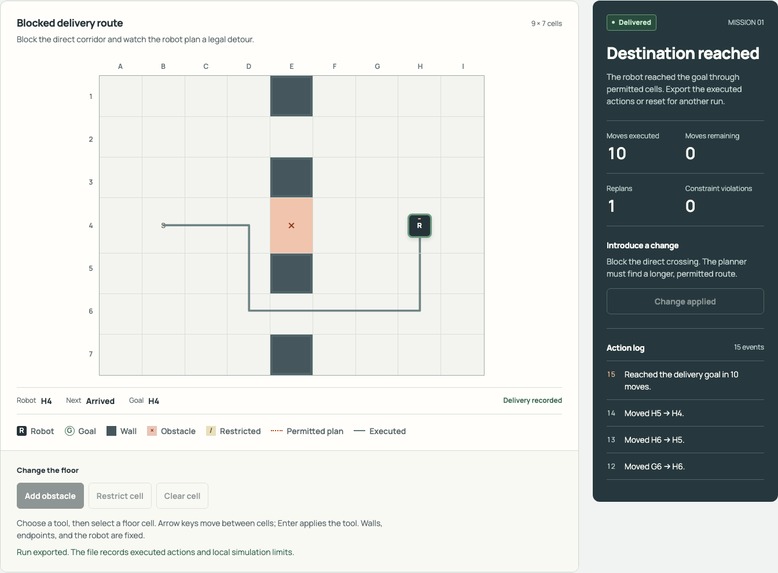Click column header E

pyautogui.click(x=291, y=66)
